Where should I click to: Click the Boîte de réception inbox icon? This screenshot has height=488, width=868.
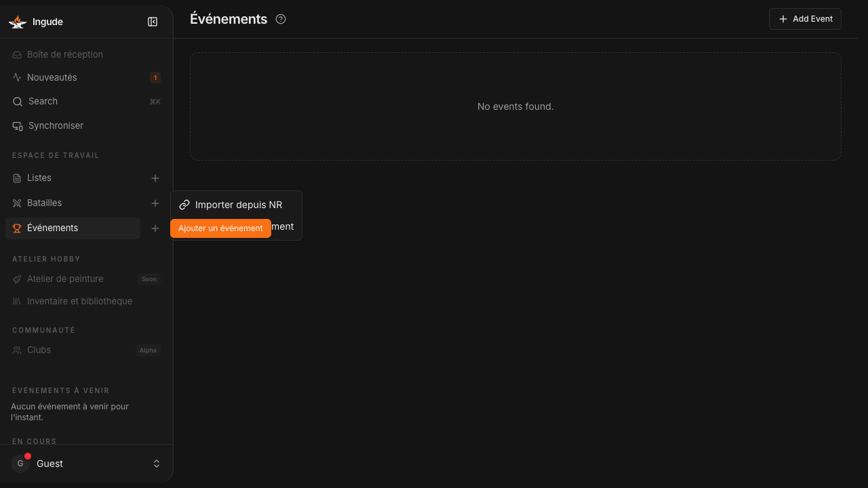(x=17, y=55)
